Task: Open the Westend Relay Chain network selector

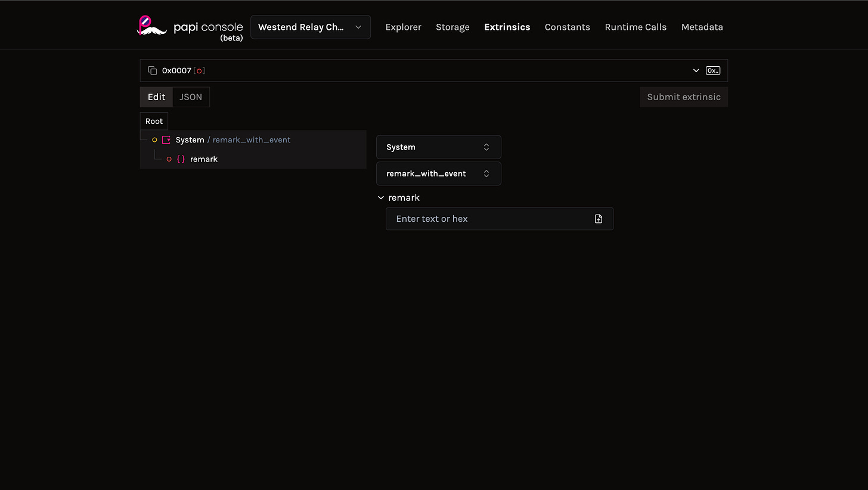Action: coord(310,27)
